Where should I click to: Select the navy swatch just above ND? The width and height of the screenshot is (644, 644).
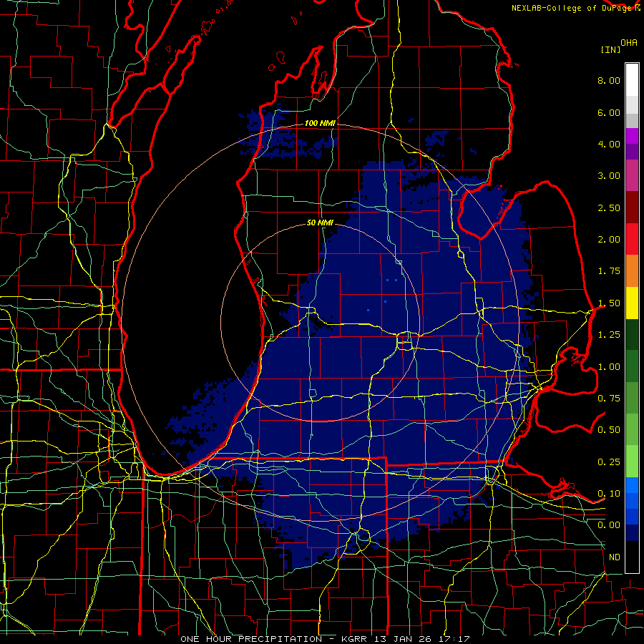coord(632,532)
